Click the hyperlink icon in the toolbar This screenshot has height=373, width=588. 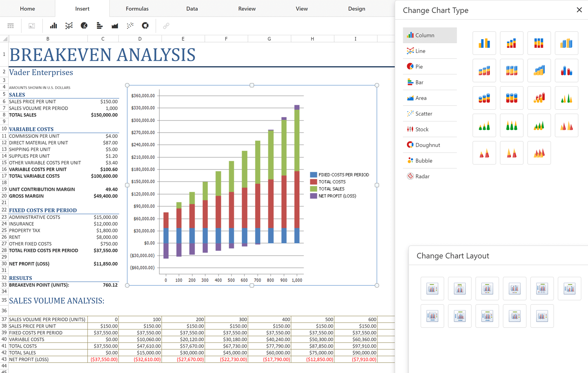tap(166, 26)
